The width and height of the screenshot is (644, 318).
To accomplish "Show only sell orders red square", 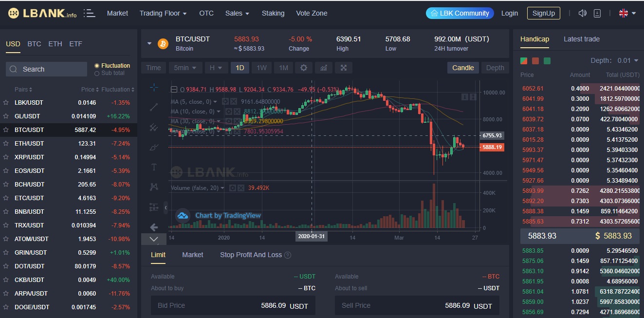I will point(535,61).
